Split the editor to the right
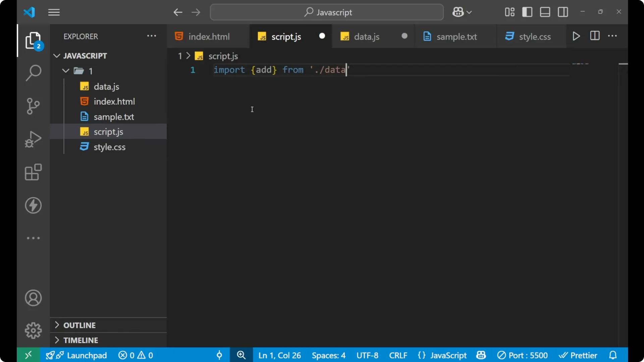The width and height of the screenshot is (644, 362). coord(595,36)
